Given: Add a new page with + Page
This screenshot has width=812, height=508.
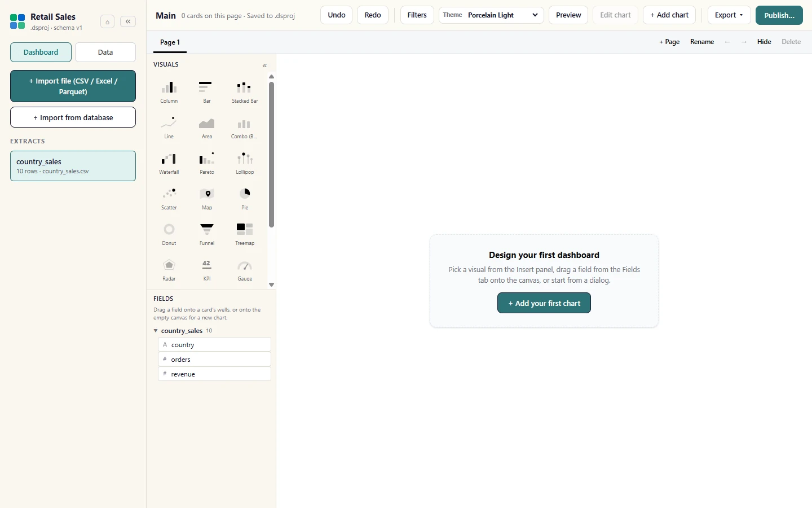Looking at the screenshot, I should point(669,42).
